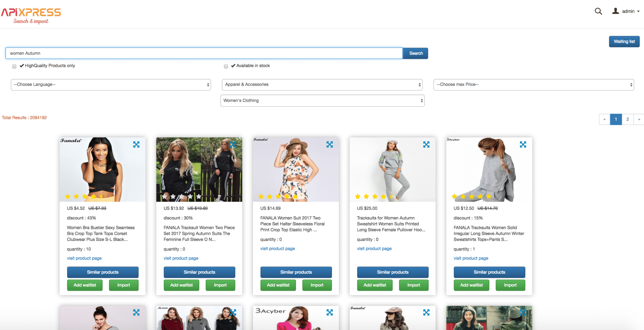Show similar products for FANALA Women Suit Halter
The width and height of the screenshot is (644, 330).
click(x=296, y=272)
